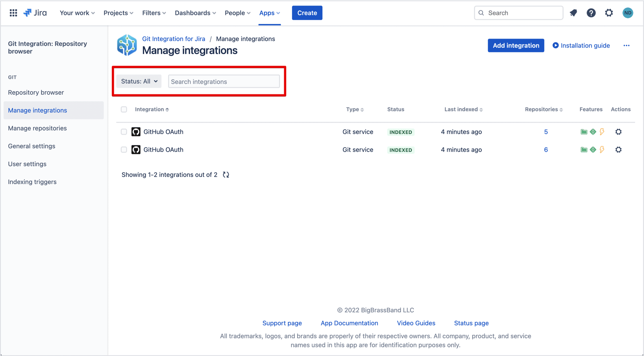Open Indexing triggers in sidebar
The image size is (644, 356).
point(32,182)
